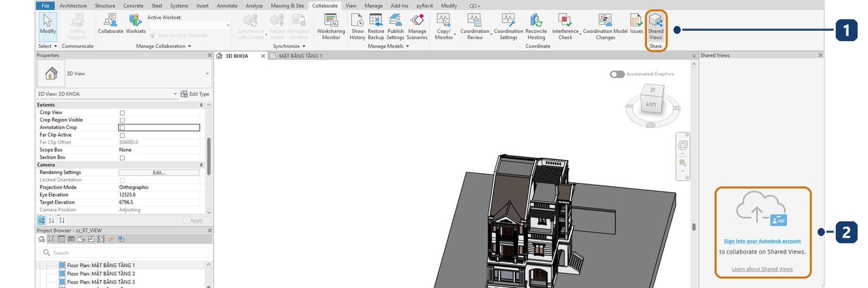Screen dimensions: 868x288
Task: Close the Shared Views panel
Action: point(821,55)
